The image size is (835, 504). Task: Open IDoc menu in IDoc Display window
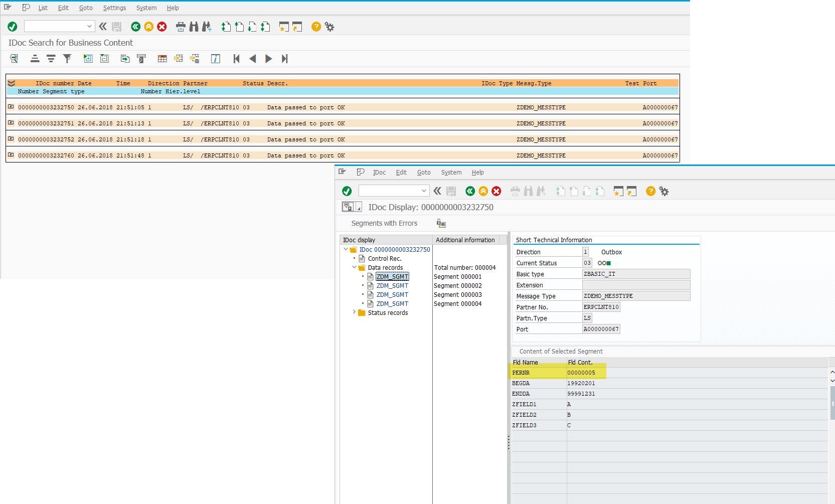379,173
